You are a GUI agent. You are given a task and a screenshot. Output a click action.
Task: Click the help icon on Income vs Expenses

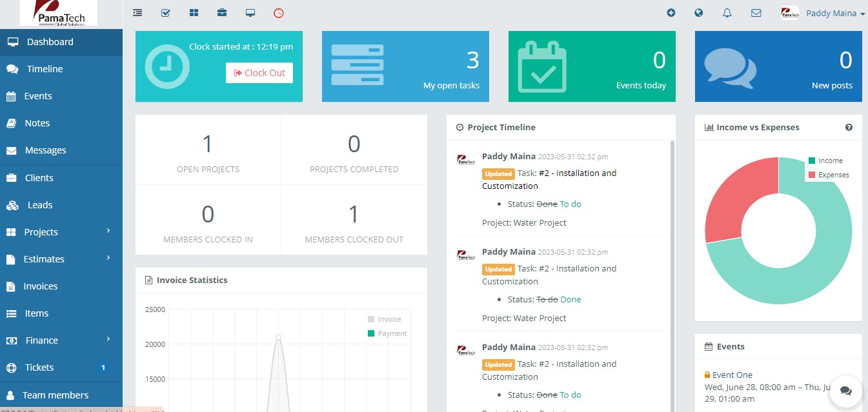click(849, 128)
